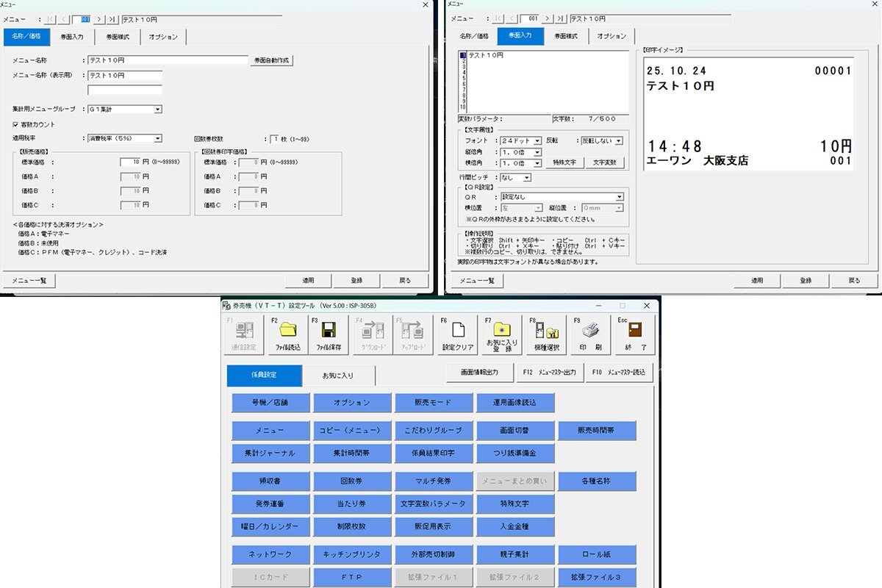The height and width of the screenshot is (588, 882).
Task: Open the 縦倍角 dropdown
Action: [x=538, y=152]
